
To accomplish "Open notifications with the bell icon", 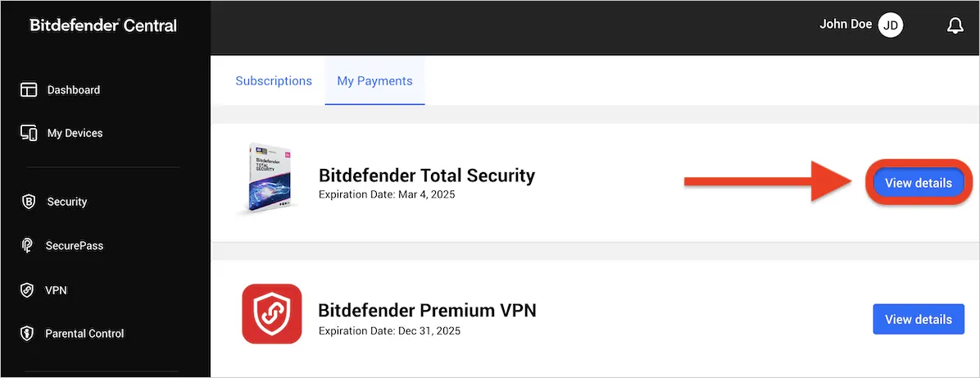I will point(955,26).
